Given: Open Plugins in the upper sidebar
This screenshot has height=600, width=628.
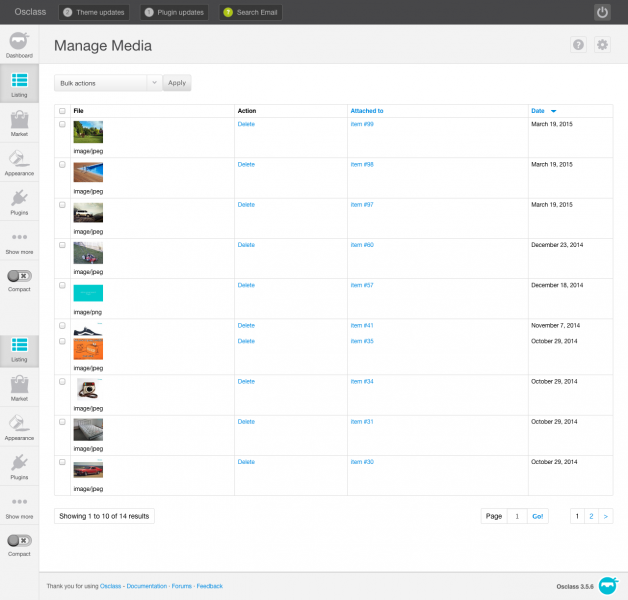Looking at the screenshot, I should coord(19,201).
